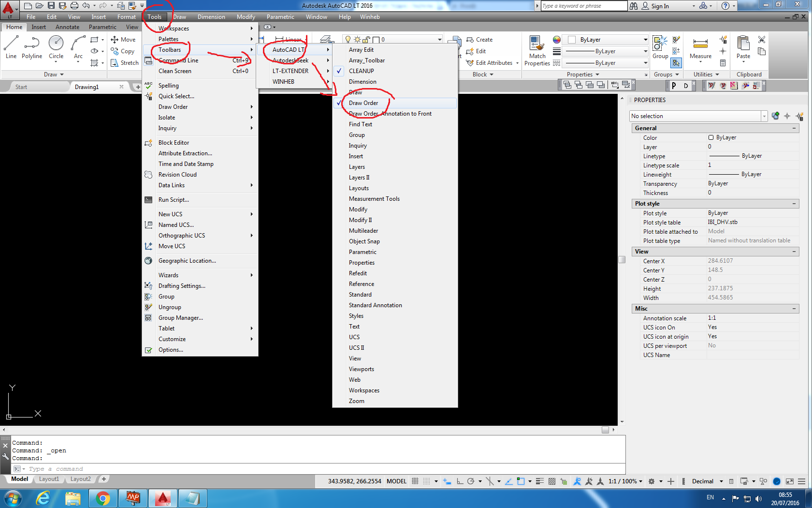Click the Customization menu icon in status bar
812x508 pixels.
coord(801,481)
